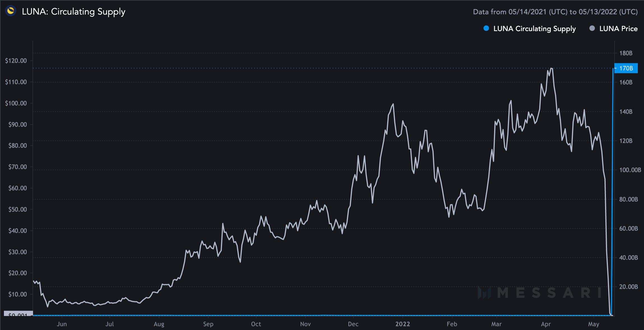Click the $110.00 price axis label
The height and width of the screenshot is (330, 644).
coord(16,82)
